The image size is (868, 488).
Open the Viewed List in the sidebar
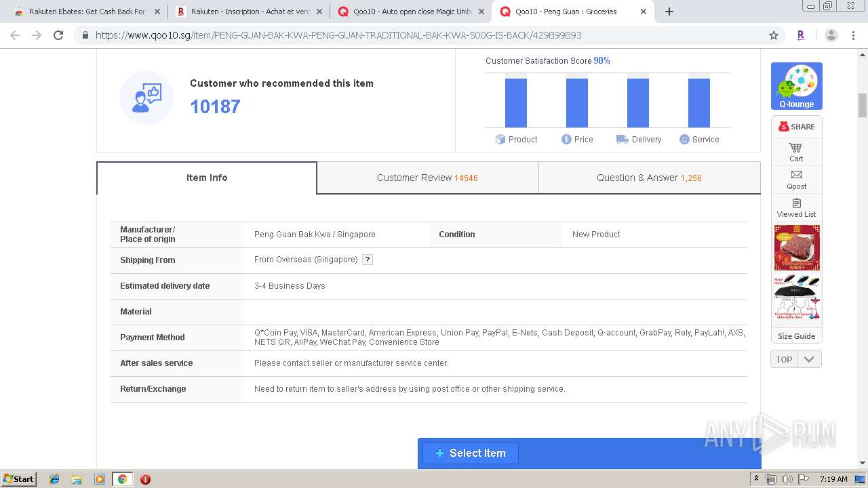[x=796, y=207]
